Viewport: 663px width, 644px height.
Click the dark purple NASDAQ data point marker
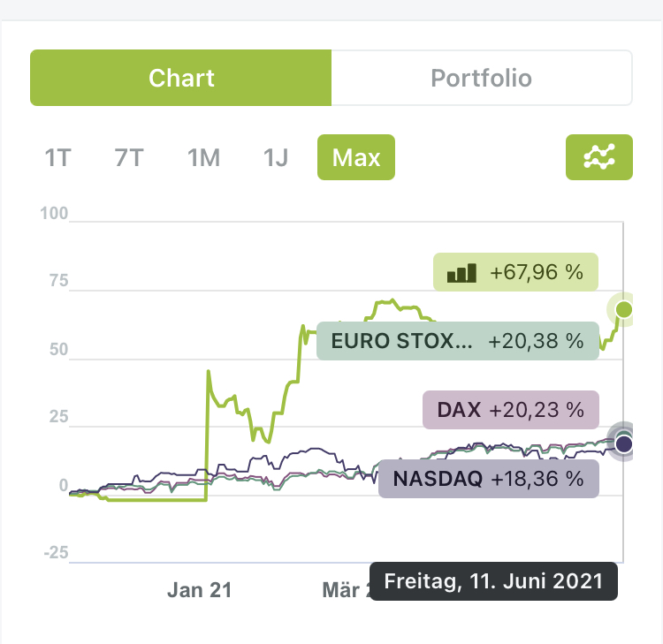[624, 443]
